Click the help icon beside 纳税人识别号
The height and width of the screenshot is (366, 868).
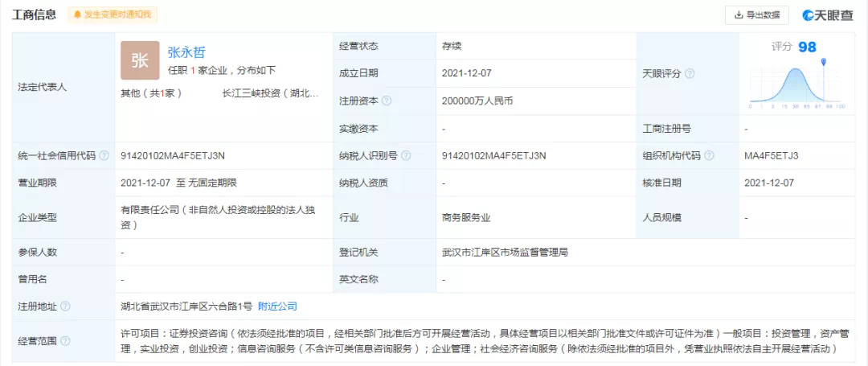click(x=406, y=156)
